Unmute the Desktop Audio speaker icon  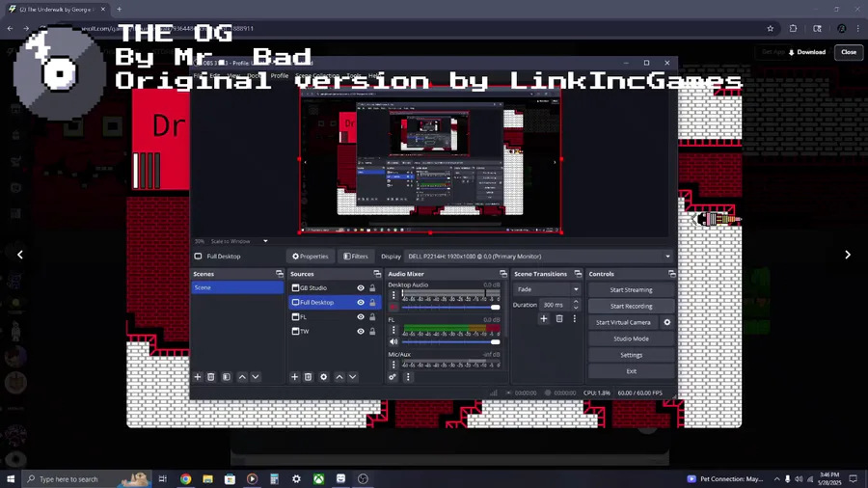393,307
